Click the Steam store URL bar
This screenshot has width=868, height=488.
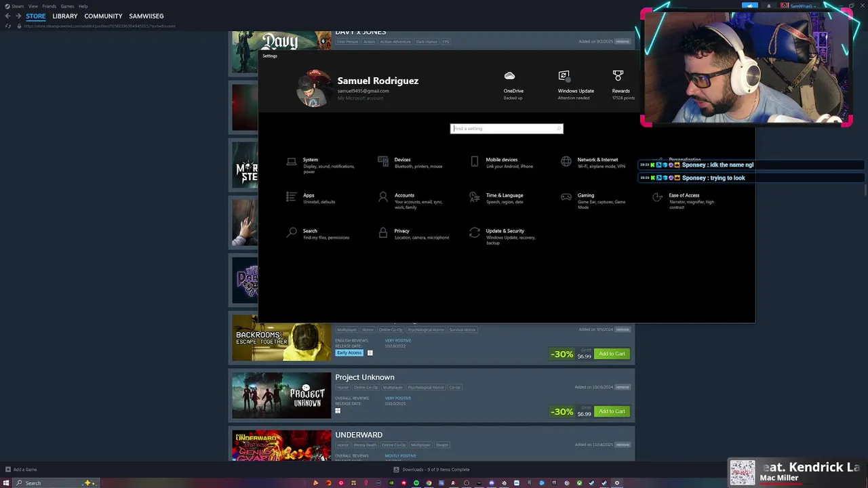(x=100, y=26)
